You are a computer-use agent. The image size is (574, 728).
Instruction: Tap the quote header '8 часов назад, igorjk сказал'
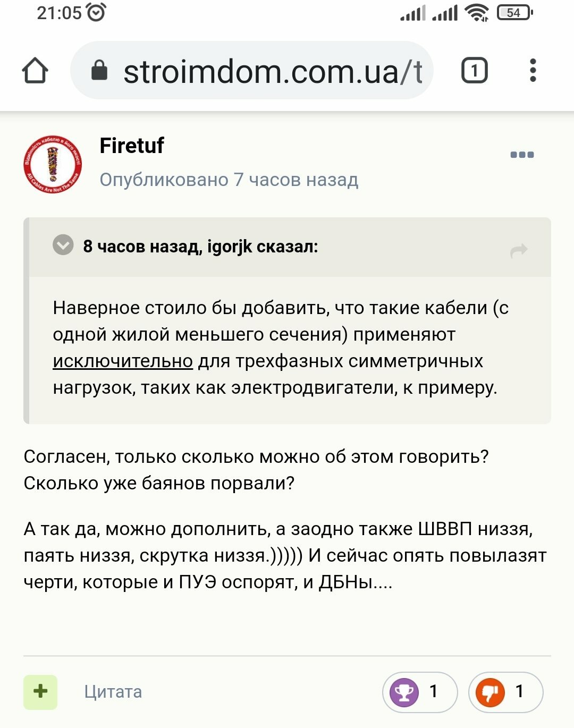pyautogui.click(x=200, y=246)
